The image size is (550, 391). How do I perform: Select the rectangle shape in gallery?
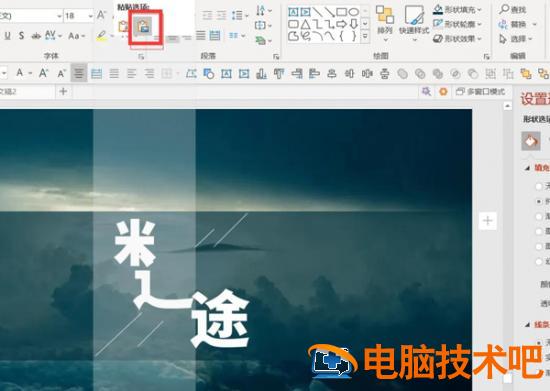coord(341,12)
